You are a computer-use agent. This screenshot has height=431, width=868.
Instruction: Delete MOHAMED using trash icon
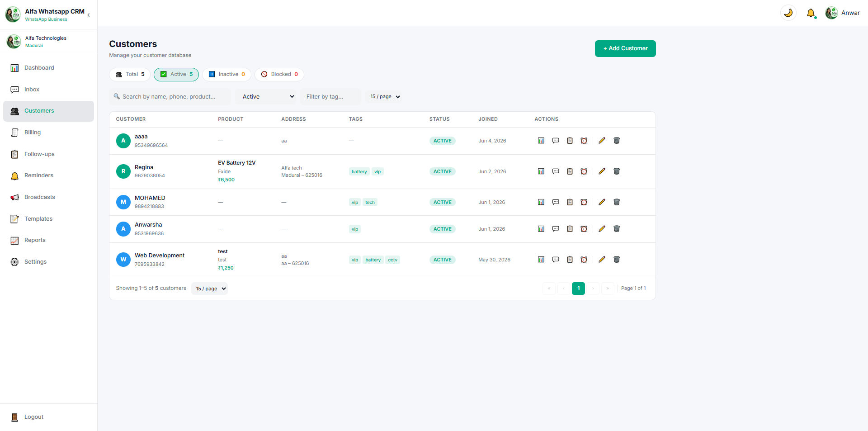coord(616,202)
